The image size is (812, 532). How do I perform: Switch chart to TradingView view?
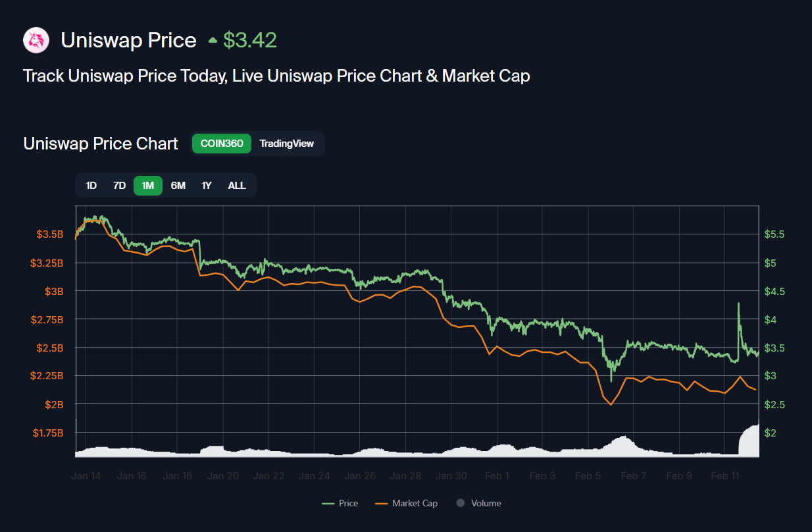(x=286, y=144)
